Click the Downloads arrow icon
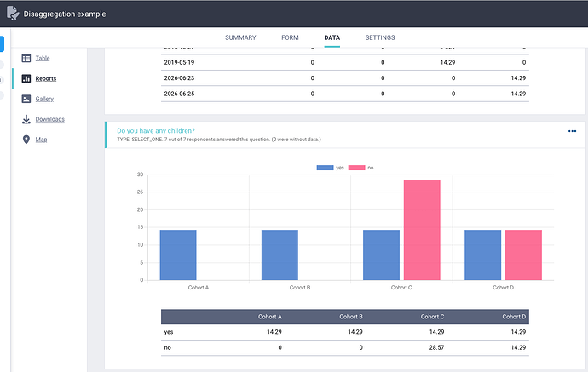Viewport: 588px width, 372px height. pos(26,119)
